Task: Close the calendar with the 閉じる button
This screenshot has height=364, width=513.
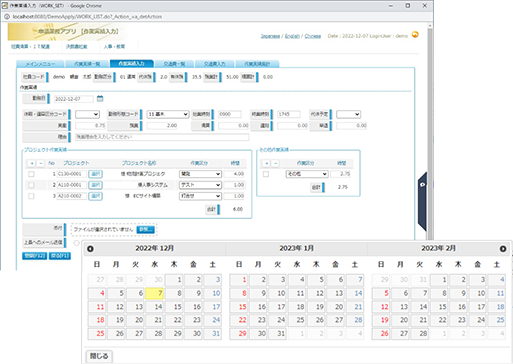Action: pyautogui.click(x=99, y=356)
